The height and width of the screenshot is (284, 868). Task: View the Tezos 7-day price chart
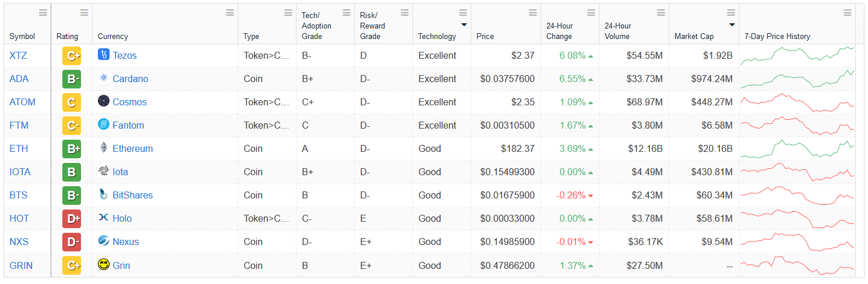click(x=797, y=55)
